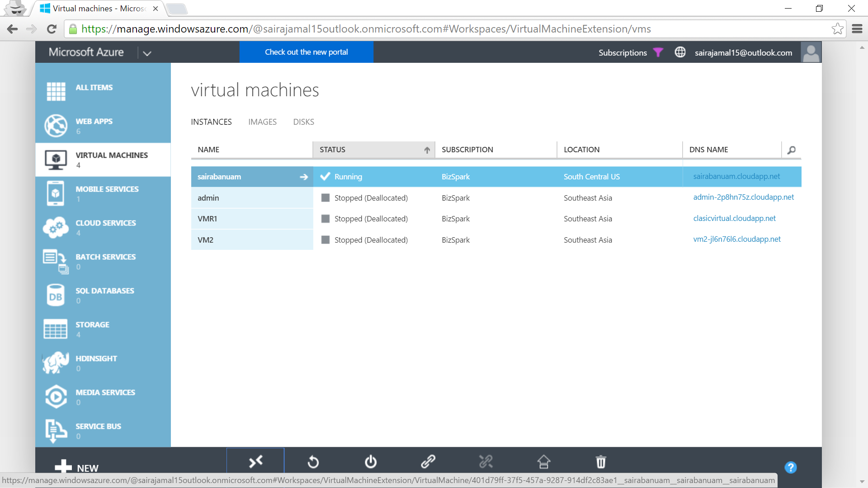Open the help question mark icon
868x488 pixels.
791,467
